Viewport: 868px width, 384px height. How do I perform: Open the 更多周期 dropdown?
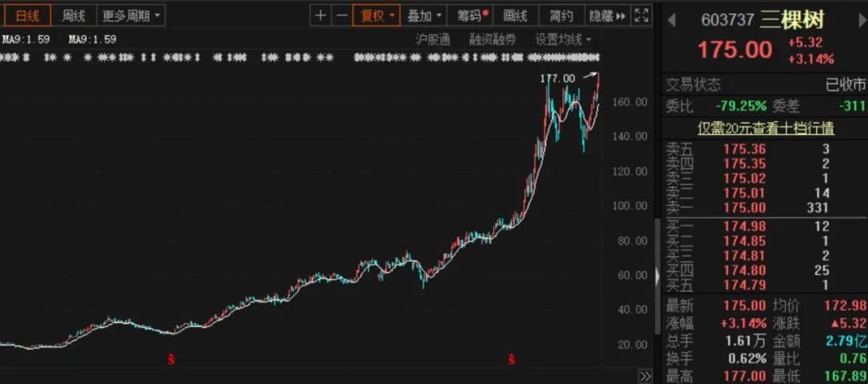coord(131,16)
